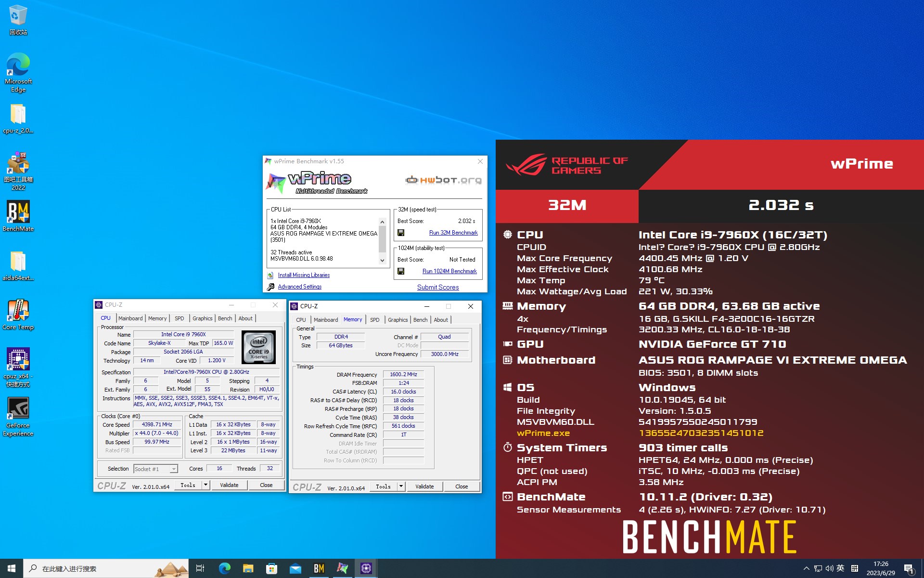924x578 pixels.
Task: Click Run 1024M Benchmark link
Action: [449, 271]
